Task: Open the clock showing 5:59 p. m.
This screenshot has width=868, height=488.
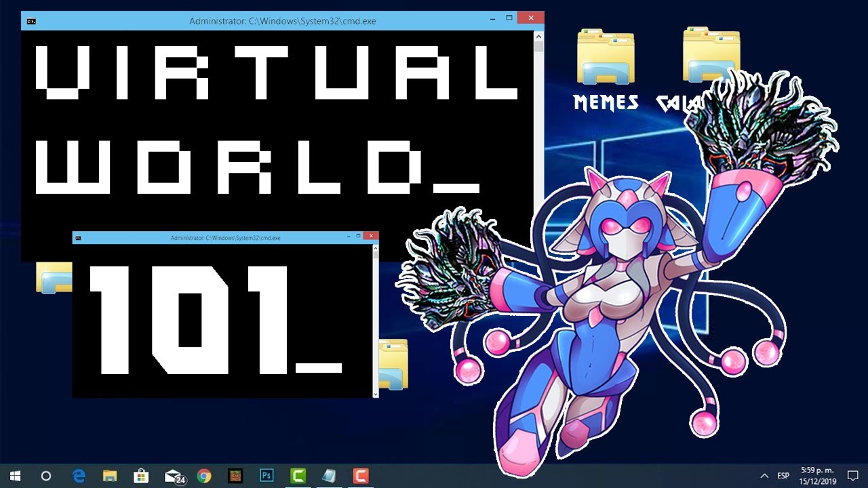Action: click(818, 476)
